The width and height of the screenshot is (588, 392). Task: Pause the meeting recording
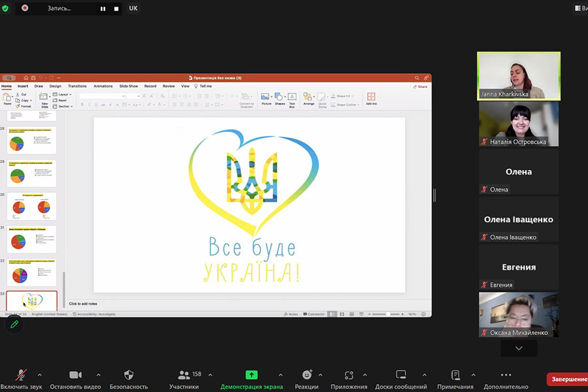click(x=103, y=8)
